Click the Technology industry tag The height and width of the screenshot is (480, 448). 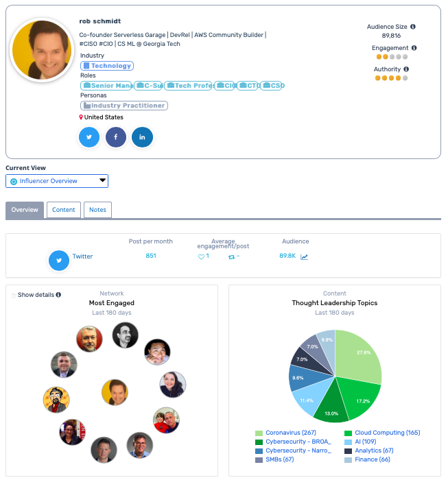[x=107, y=66]
